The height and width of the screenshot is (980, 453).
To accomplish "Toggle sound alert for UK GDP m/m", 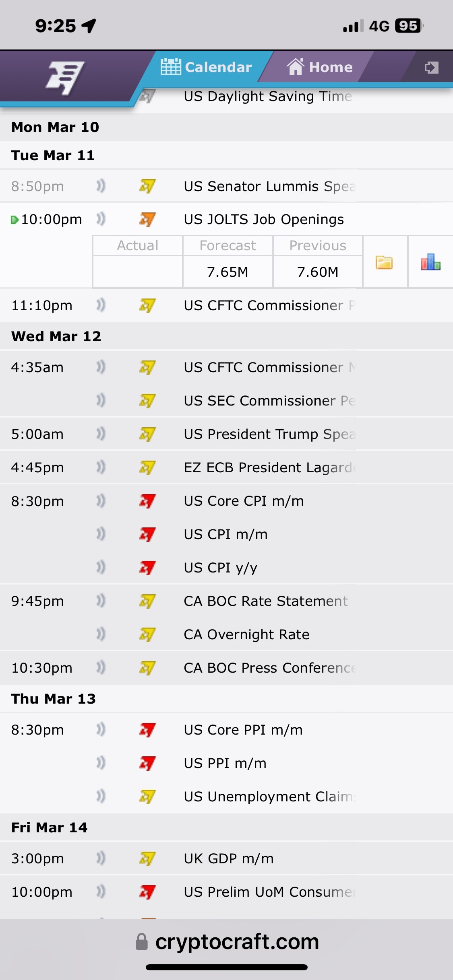I will 101,858.
